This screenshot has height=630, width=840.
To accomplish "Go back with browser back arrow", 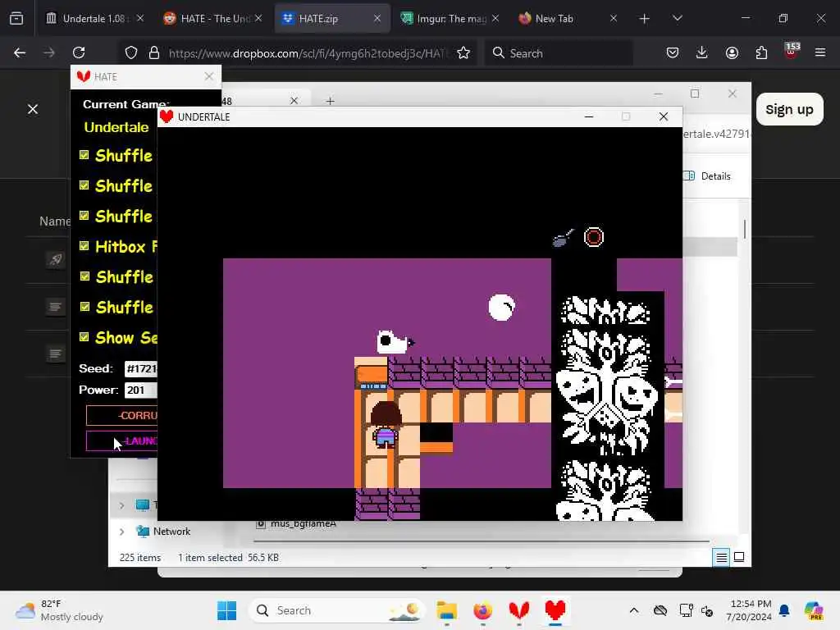I will click(x=20, y=52).
